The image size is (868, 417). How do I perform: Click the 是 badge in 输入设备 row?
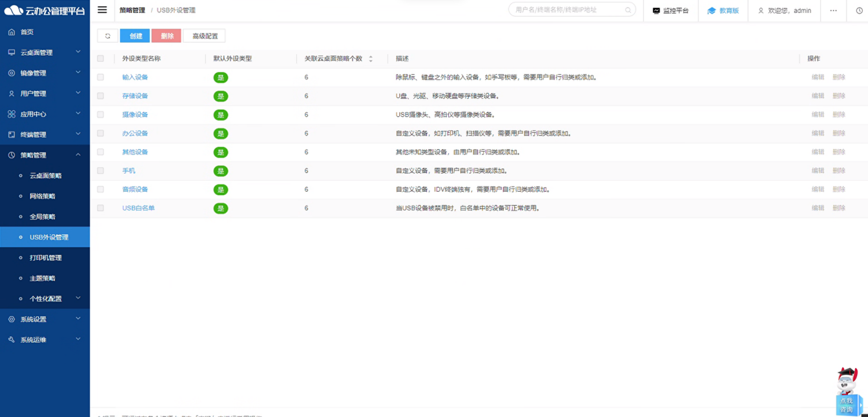pyautogui.click(x=221, y=77)
